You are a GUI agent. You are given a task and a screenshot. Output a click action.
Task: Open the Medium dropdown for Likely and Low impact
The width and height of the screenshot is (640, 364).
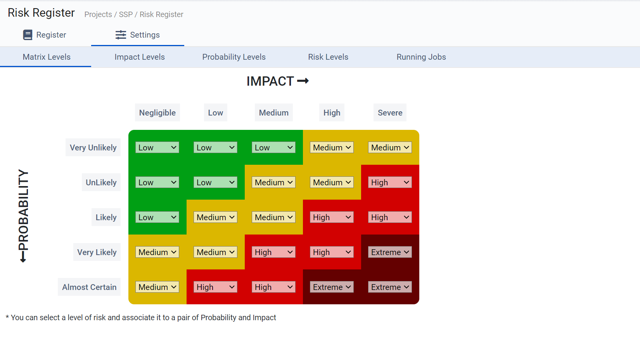click(x=215, y=217)
